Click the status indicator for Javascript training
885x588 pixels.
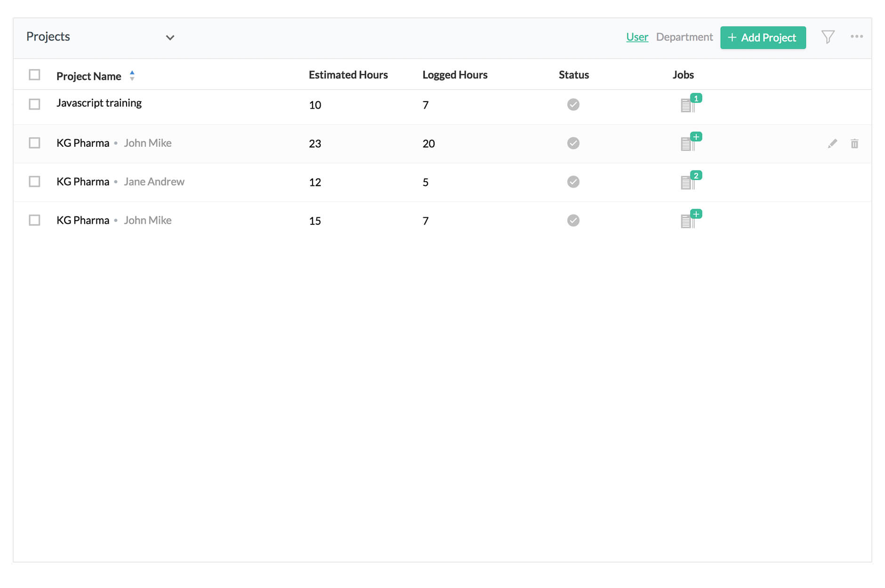coord(573,104)
